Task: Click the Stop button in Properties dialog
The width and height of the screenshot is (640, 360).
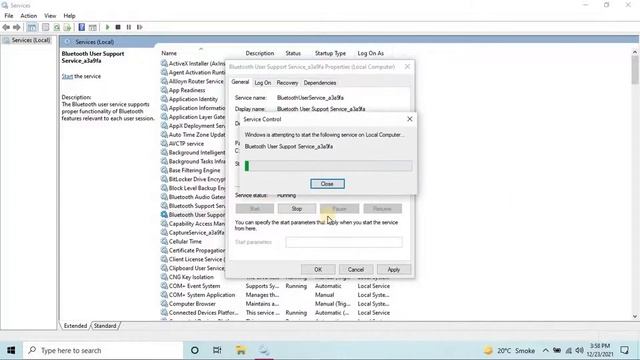Action: [x=297, y=209]
